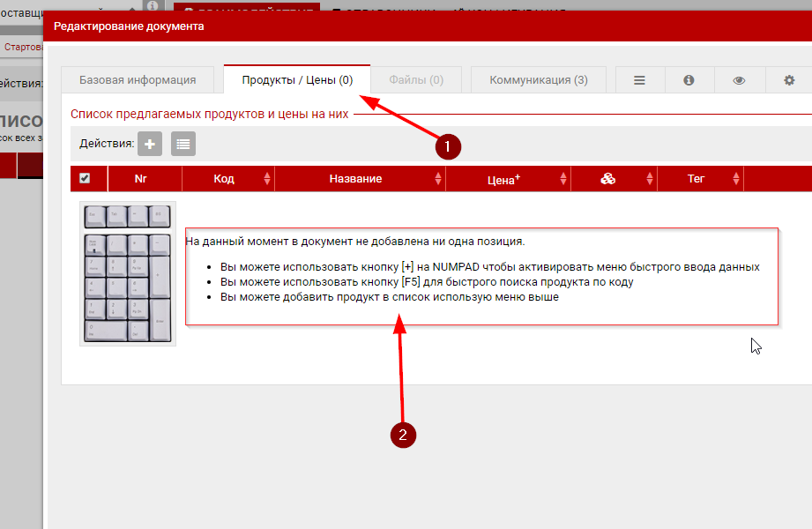Select the Продукты / Цены (0) tab
The image size is (812, 529).
tap(297, 80)
